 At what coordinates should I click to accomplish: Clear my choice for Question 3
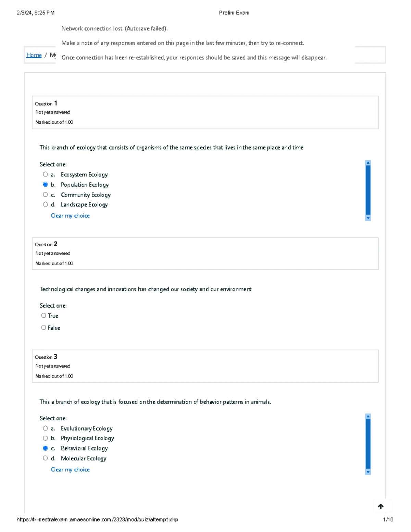pos(70,470)
